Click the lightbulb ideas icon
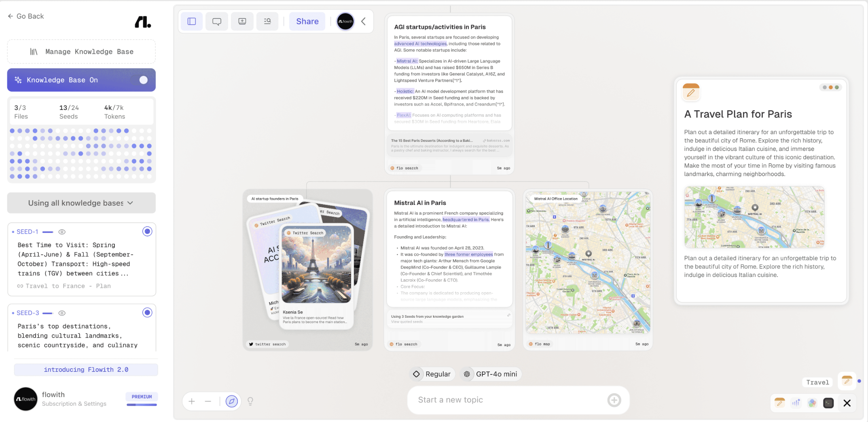 (x=250, y=401)
